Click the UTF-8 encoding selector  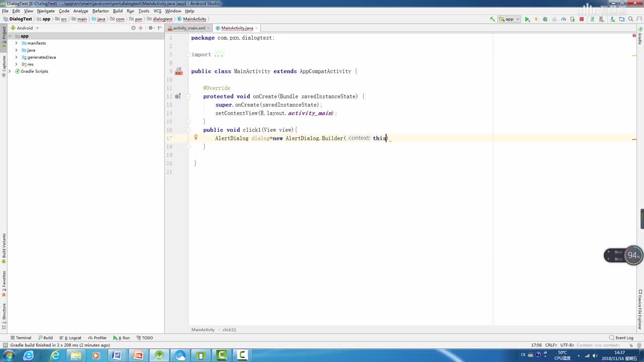click(x=567, y=345)
